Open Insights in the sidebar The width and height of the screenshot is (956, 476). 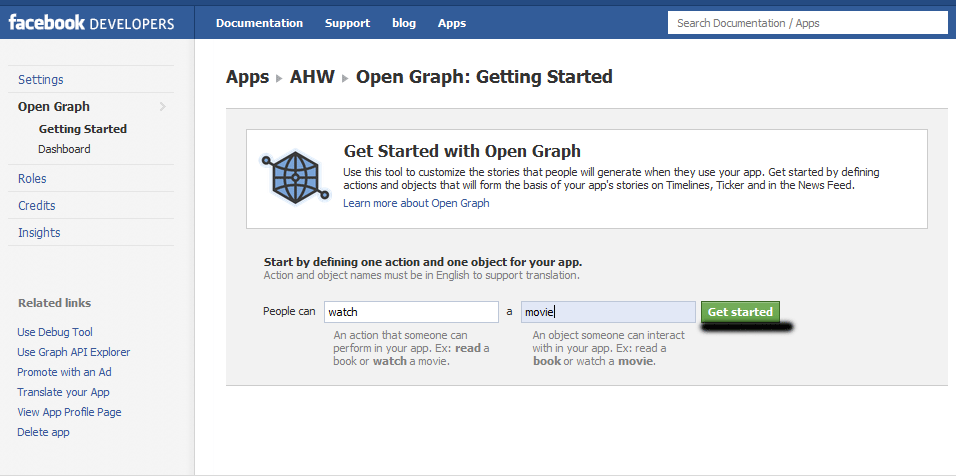[x=39, y=232]
